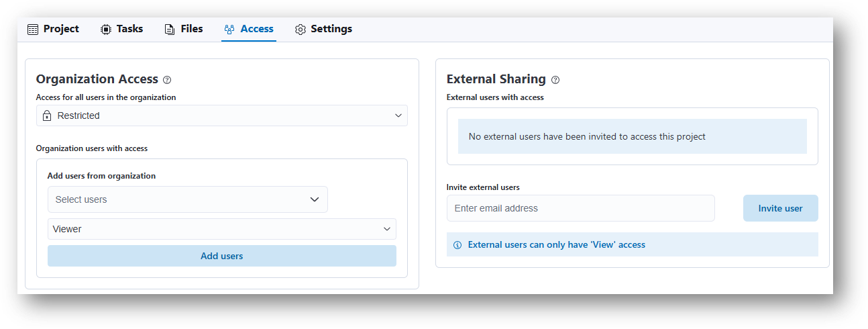Open External Sharing help question icon
Screen dimensions: 868x329
[555, 79]
